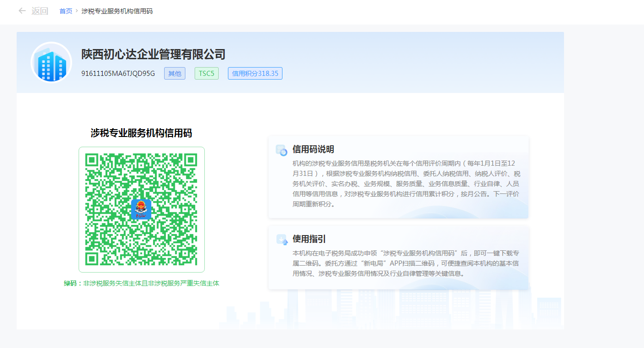
Task: Click the credit code 91611105MA6TJQD95G
Action: click(x=118, y=74)
